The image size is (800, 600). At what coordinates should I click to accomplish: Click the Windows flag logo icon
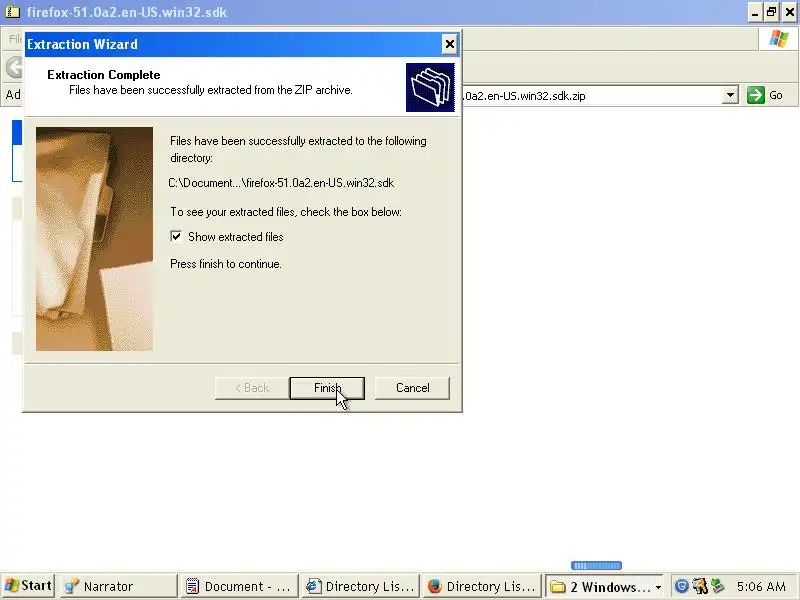coord(779,39)
